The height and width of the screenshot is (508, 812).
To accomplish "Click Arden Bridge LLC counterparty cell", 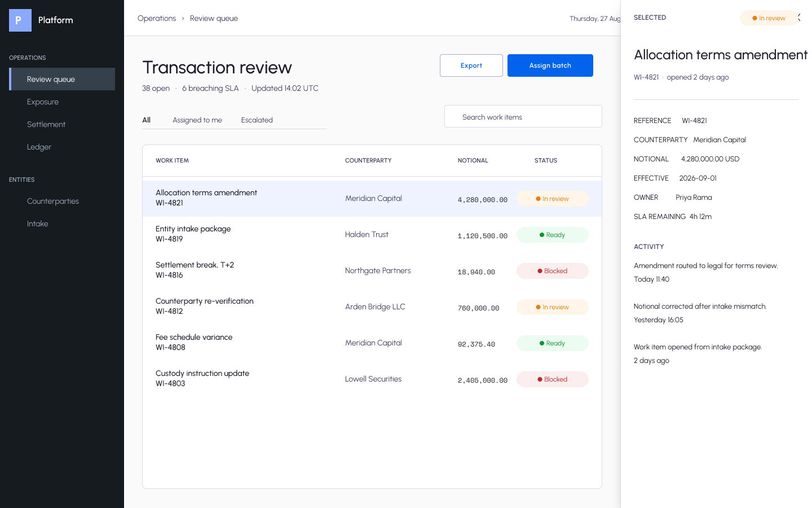I will (375, 306).
